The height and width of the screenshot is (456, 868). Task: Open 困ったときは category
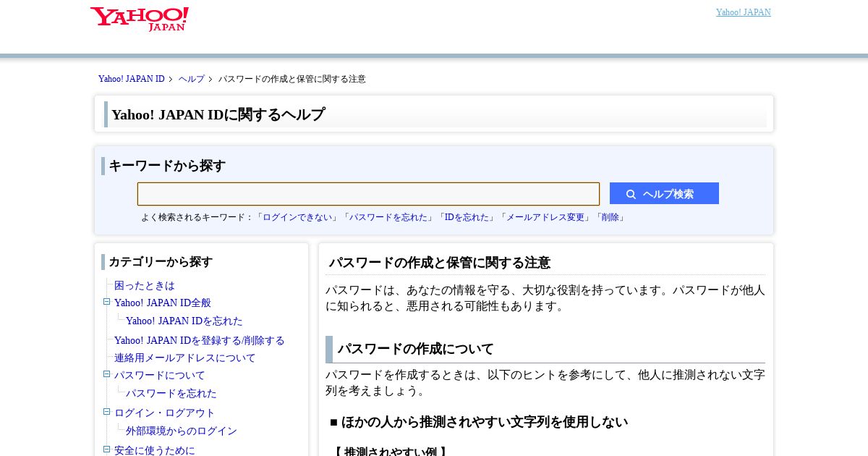point(145,286)
